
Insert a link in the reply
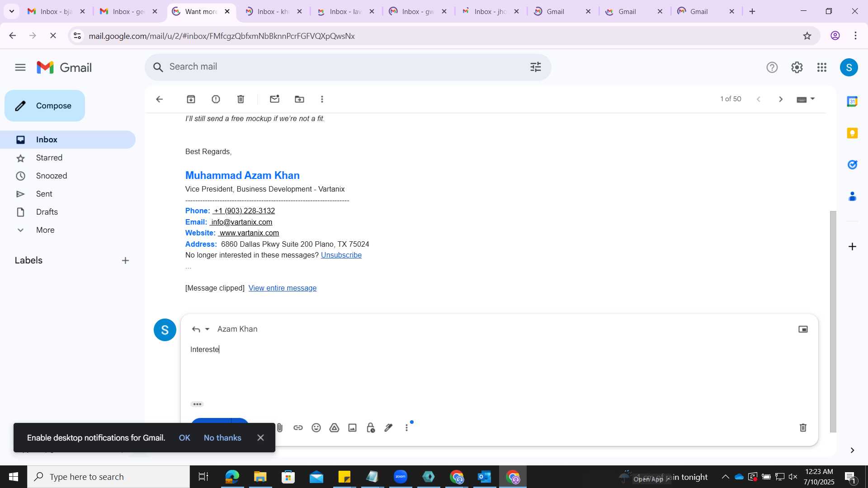[x=298, y=428]
